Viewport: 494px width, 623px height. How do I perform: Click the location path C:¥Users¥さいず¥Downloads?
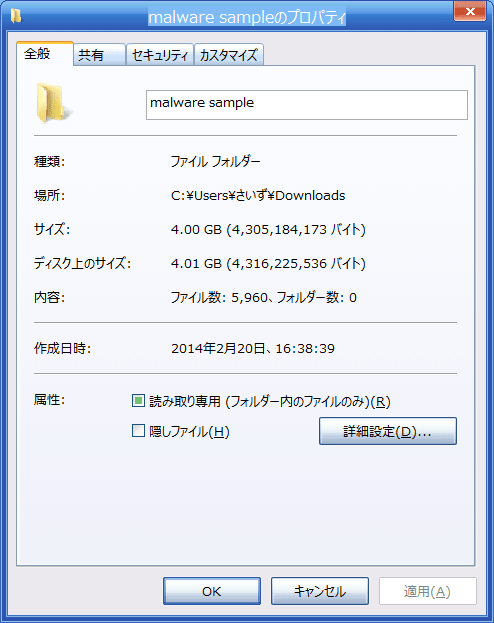pyautogui.click(x=258, y=195)
